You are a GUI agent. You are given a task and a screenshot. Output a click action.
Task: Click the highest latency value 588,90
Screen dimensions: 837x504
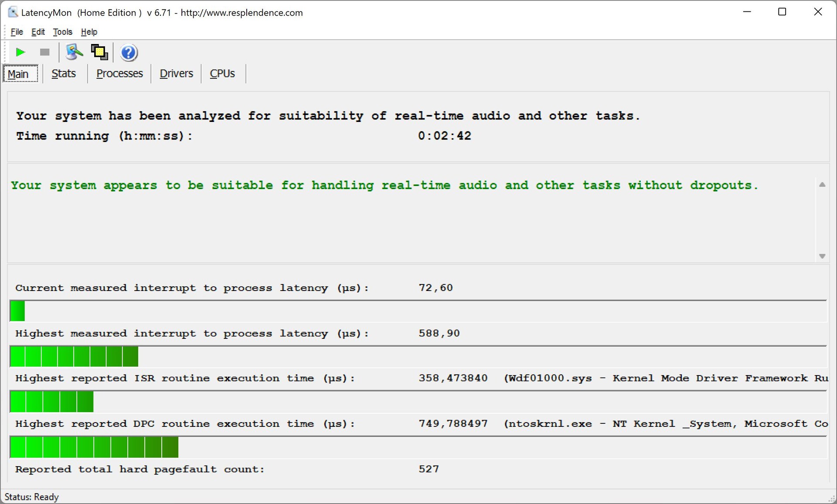pos(439,333)
